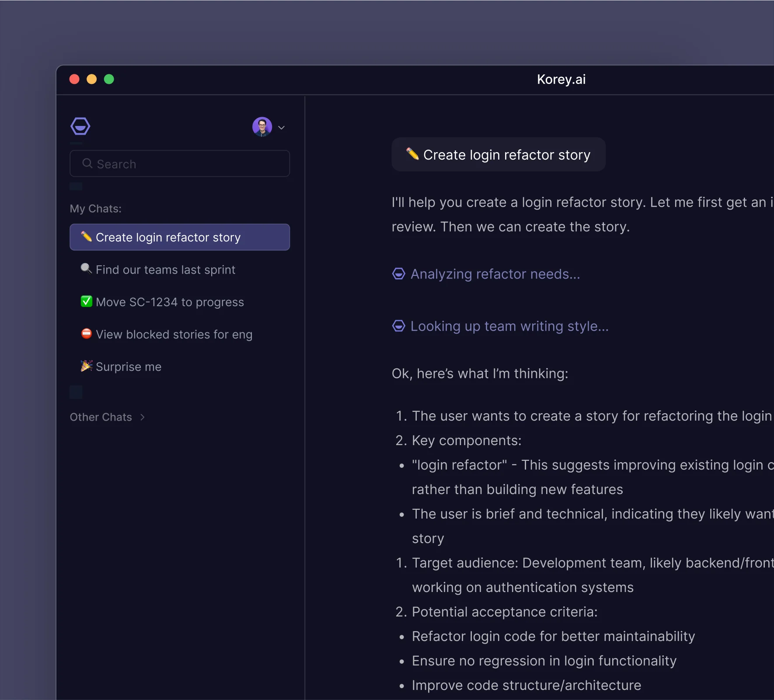Screen dimensions: 774x700
Task: Click 'Ok, here's what I'm thinking:' text
Action: [x=480, y=373]
